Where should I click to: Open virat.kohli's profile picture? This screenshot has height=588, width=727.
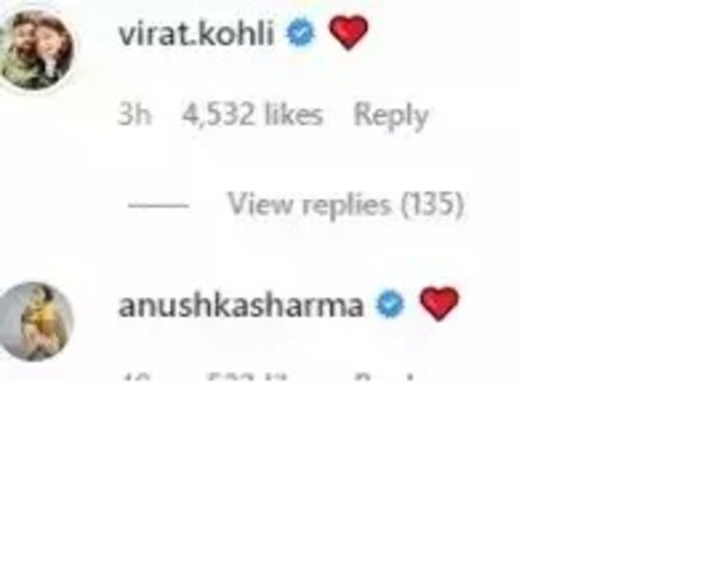[36, 50]
